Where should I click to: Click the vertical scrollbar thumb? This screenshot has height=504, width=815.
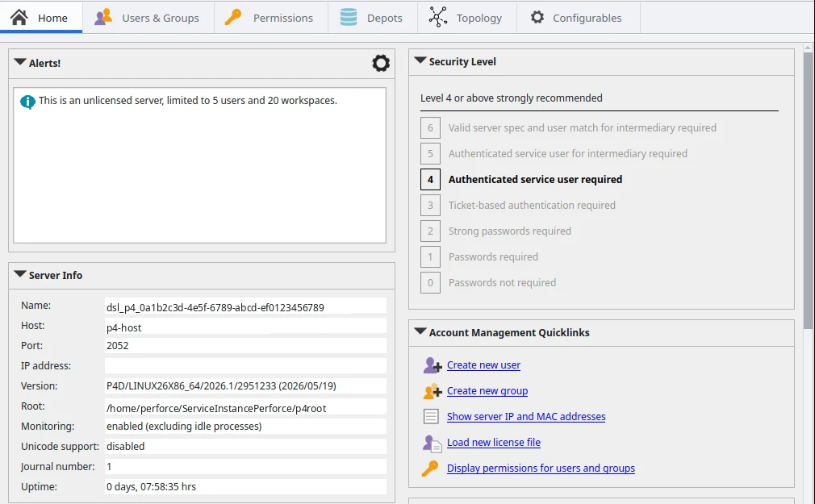coord(808,190)
